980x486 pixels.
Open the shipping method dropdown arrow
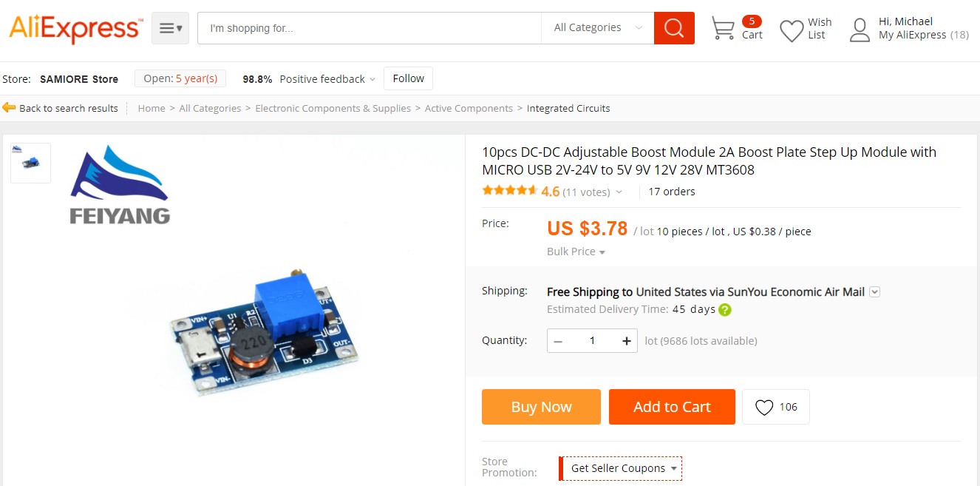(875, 291)
